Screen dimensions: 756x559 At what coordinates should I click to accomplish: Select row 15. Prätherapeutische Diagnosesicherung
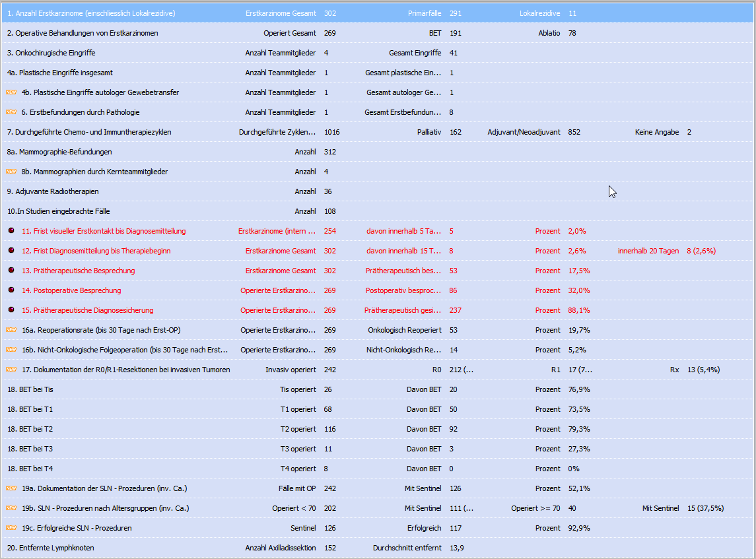pos(377,310)
